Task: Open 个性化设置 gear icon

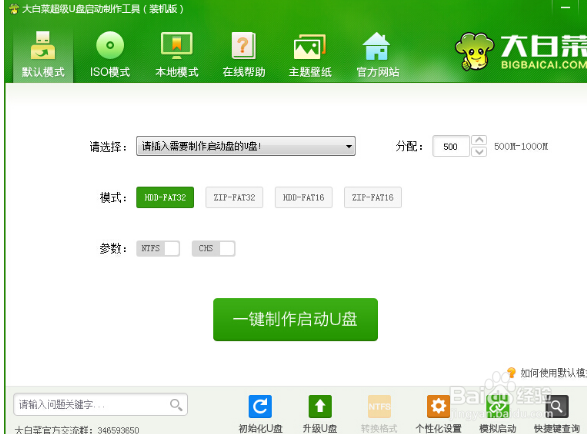Action: point(438,406)
